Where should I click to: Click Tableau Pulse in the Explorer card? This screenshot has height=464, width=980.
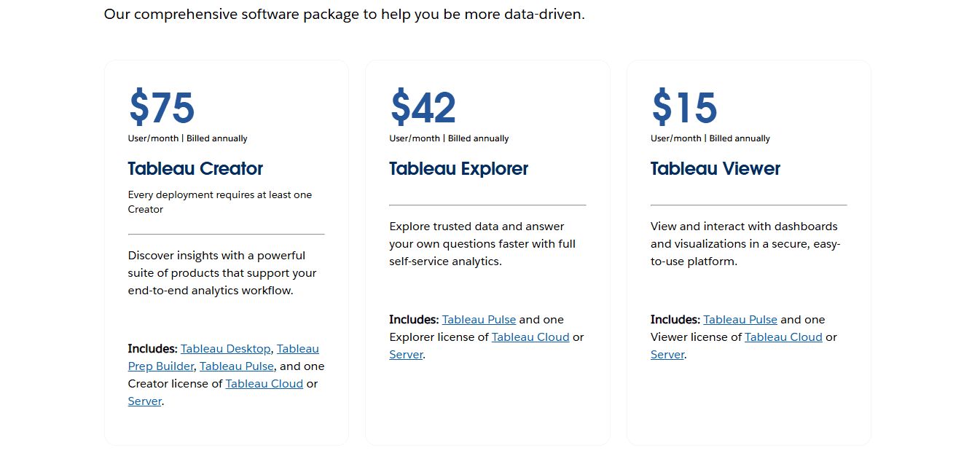479,319
